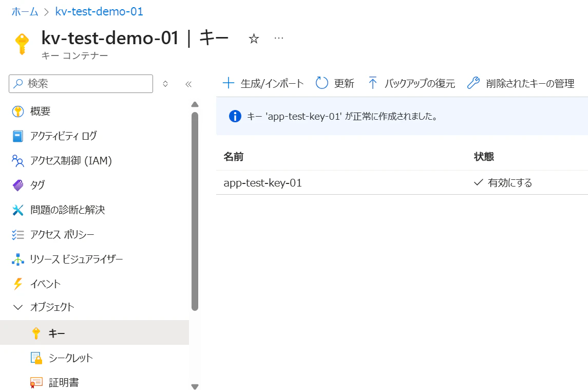Viewport: 588px width, 390px height.
Task: Open the more options ellipsis in header
Action: [279, 38]
